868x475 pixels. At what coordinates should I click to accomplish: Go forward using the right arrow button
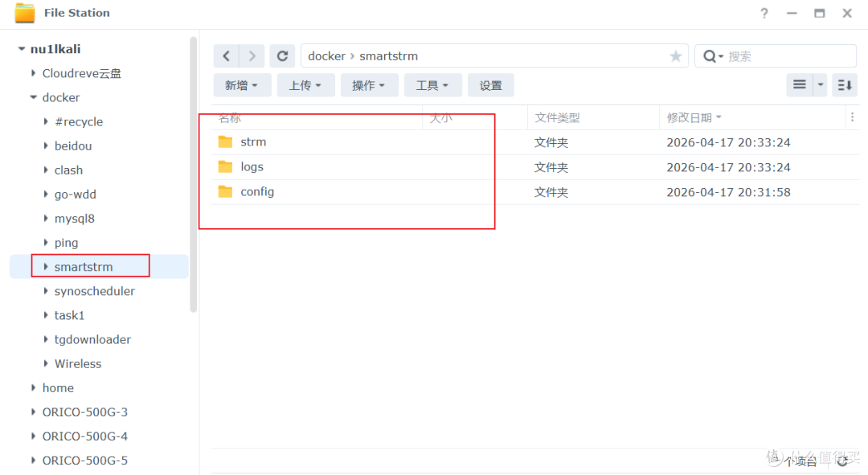[252, 56]
